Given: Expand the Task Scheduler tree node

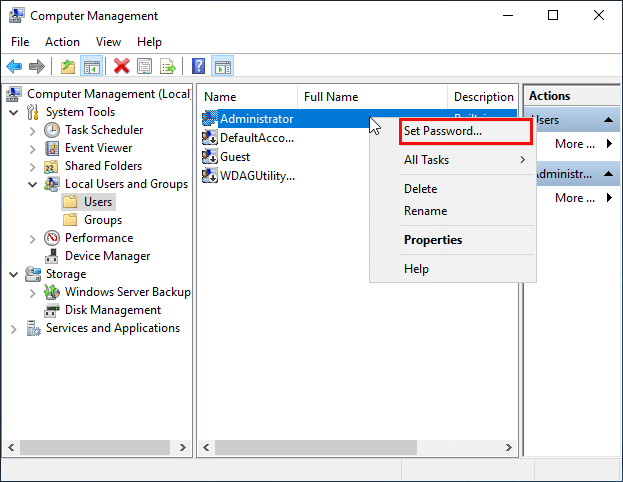Looking at the screenshot, I should (x=33, y=130).
